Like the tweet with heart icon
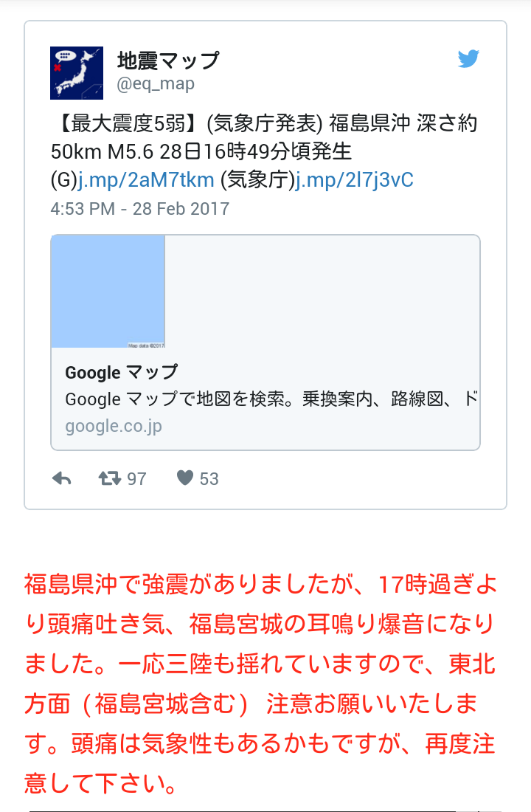 [185, 478]
